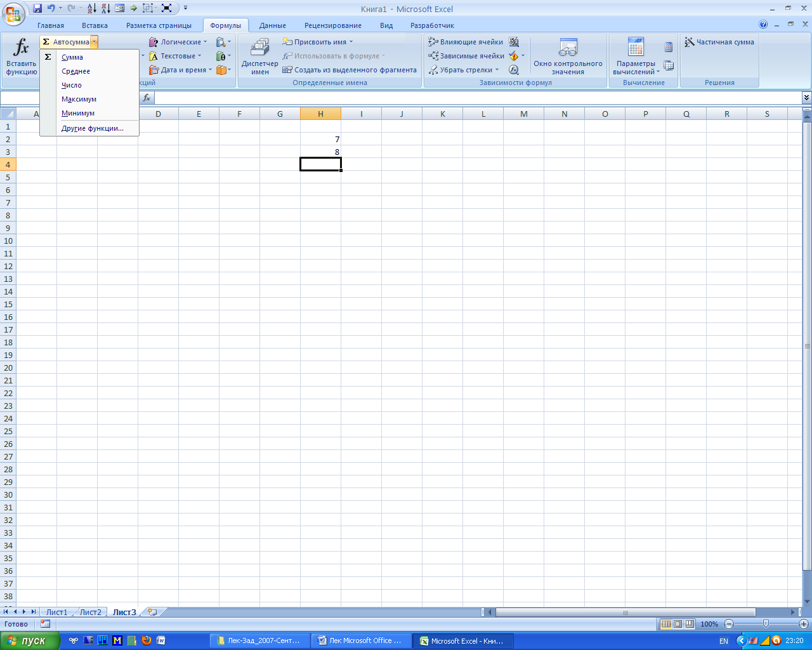This screenshot has width=812, height=650.
Task: Click Зависимые ячейки (Trace Dependents)
Action: pos(466,56)
